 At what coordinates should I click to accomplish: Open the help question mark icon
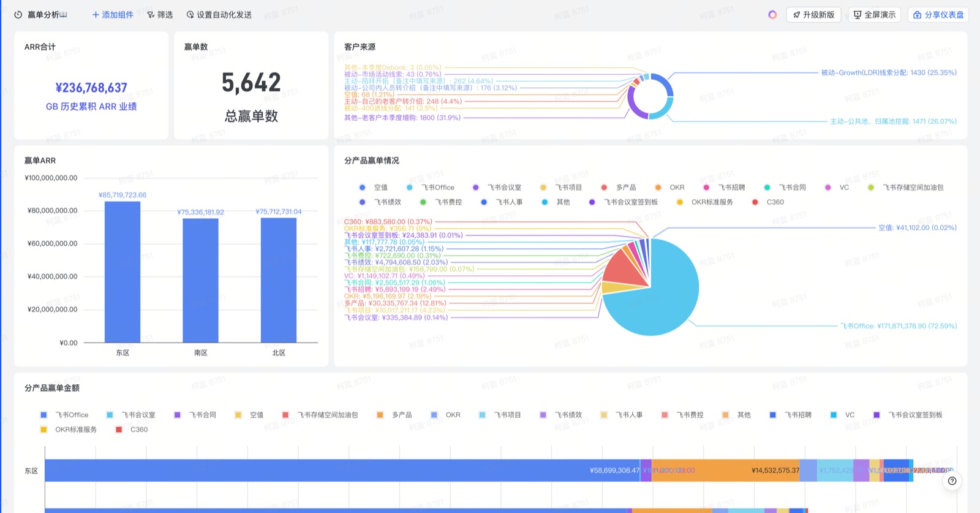pyautogui.click(x=952, y=481)
